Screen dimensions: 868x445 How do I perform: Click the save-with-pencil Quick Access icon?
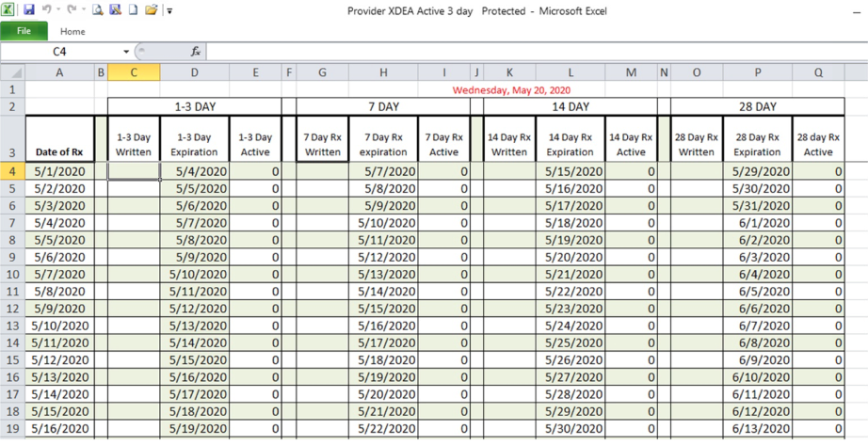tap(115, 10)
